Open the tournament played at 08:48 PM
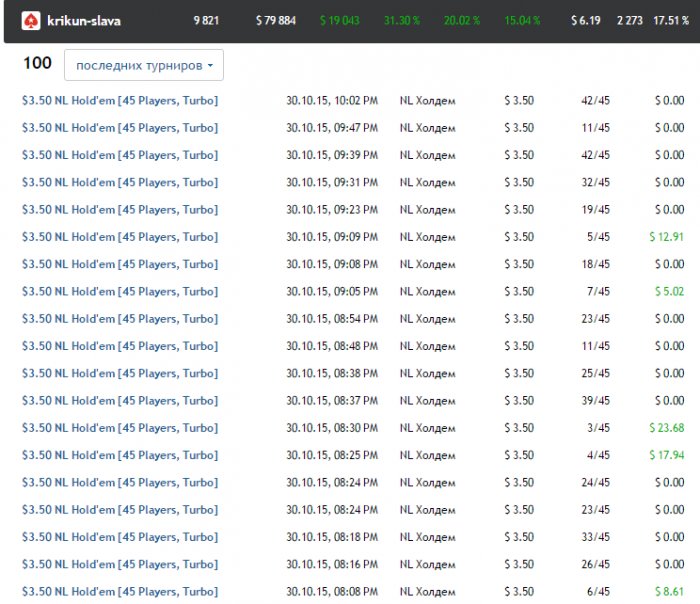This screenshot has width=700, height=604. pyautogui.click(x=120, y=346)
